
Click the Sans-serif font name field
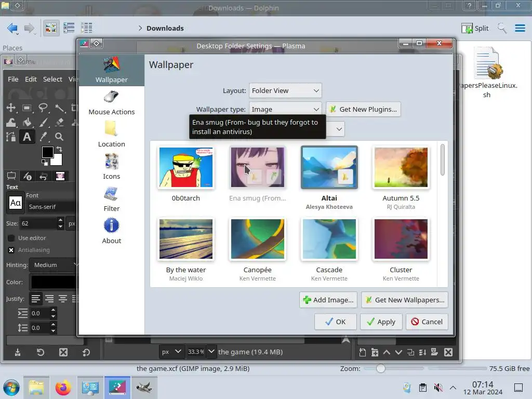51,207
